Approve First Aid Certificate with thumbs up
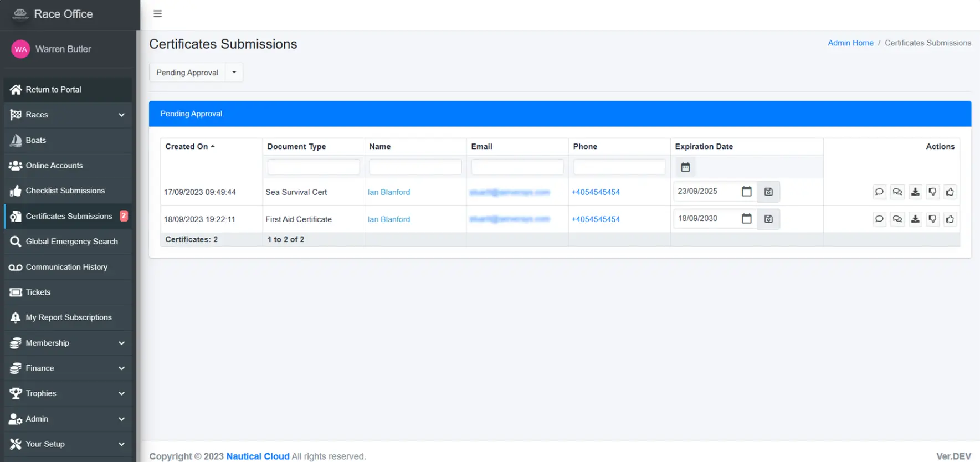Screen dimensions: 980x462 click(x=950, y=219)
